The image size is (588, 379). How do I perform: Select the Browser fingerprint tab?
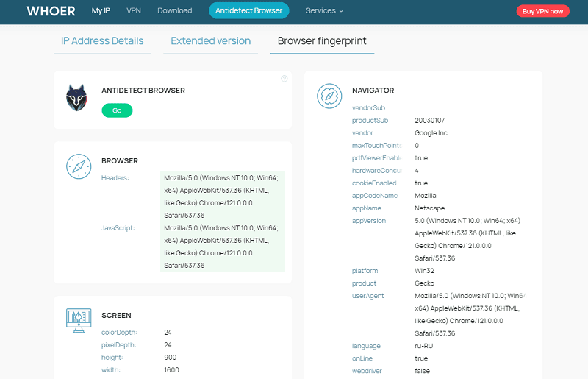322,41
